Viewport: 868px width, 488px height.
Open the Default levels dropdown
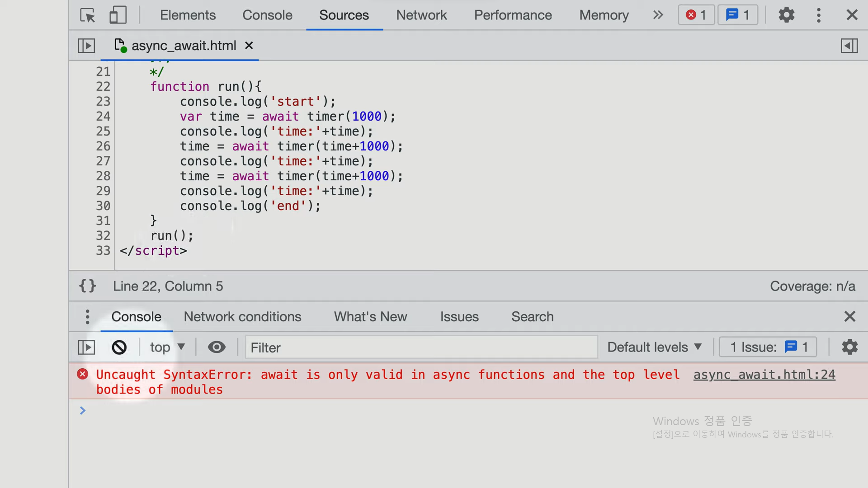pyautogui.click(x=655, y=347)
